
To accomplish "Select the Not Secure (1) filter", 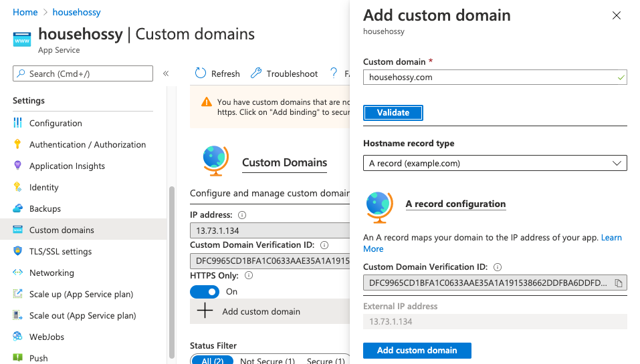I will coord(268,361).
